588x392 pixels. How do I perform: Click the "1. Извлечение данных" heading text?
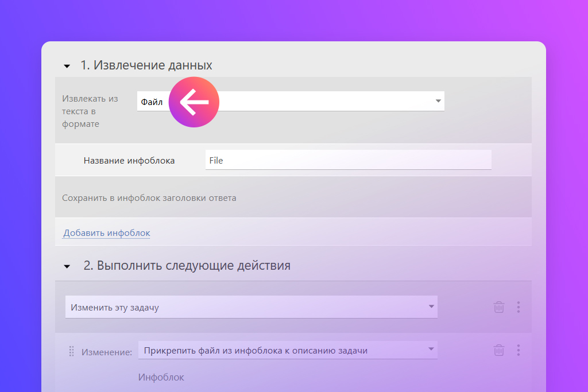pyautogui.click(x=146, y=65)
